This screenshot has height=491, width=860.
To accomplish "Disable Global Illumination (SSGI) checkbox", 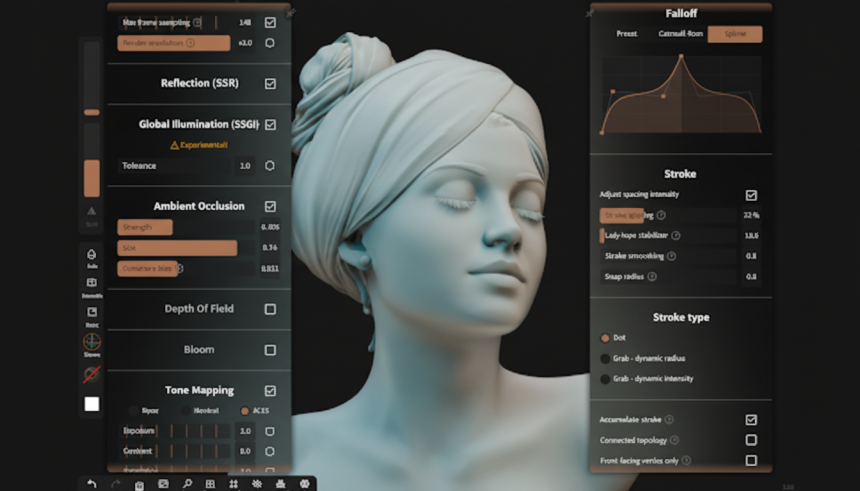I will [x=270, y=125].
